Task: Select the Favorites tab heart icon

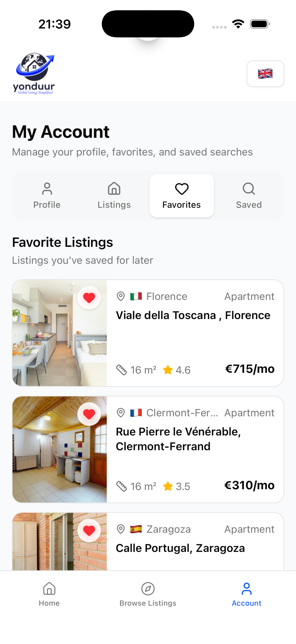Action: (x=182, y=189)
